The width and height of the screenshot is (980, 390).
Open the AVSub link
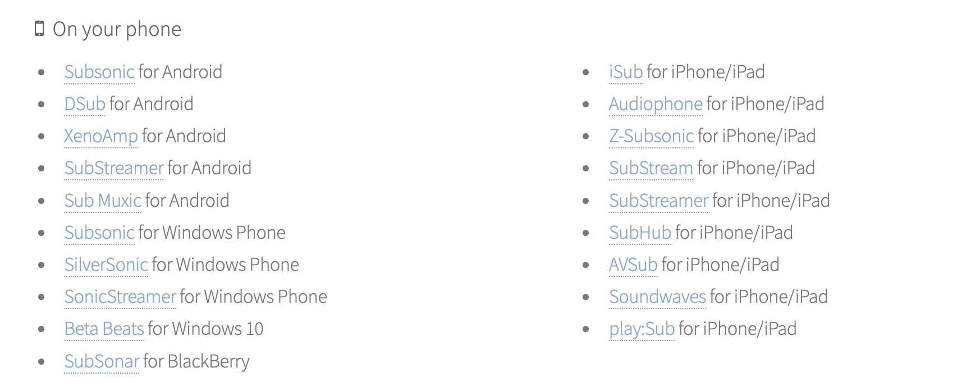point(633,265)
